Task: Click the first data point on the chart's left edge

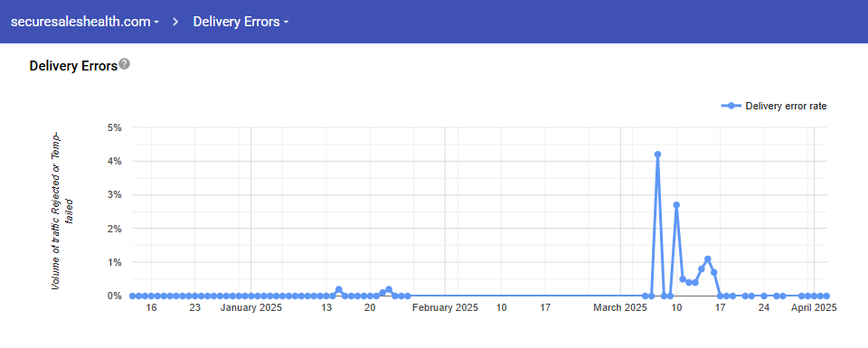Action: [132, 296]
